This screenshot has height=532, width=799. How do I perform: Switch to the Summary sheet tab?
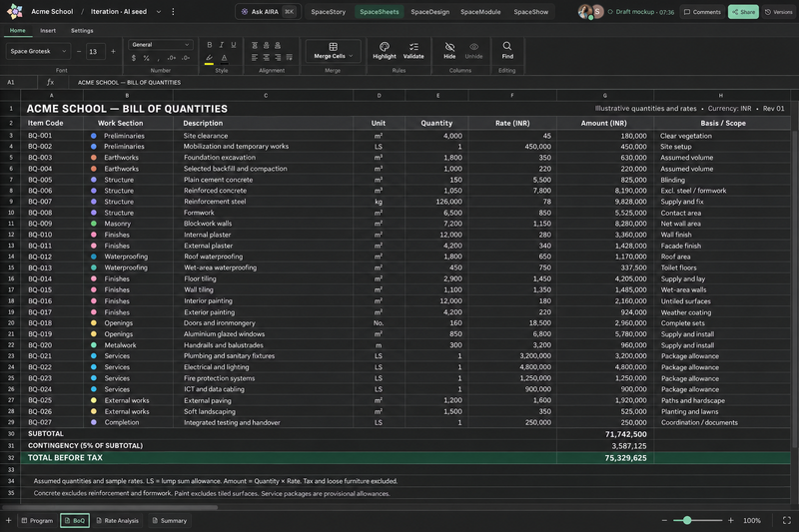170,520
